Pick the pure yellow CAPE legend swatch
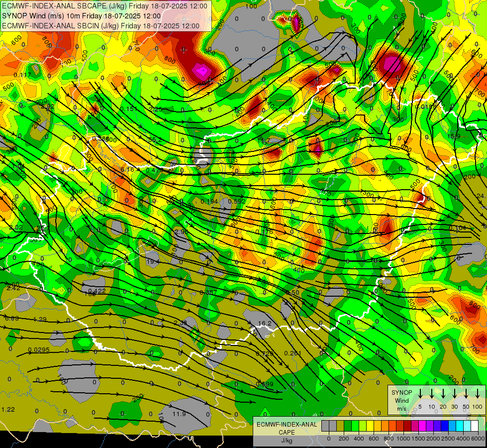The image size is (487, 448). [x=370, y=426]
